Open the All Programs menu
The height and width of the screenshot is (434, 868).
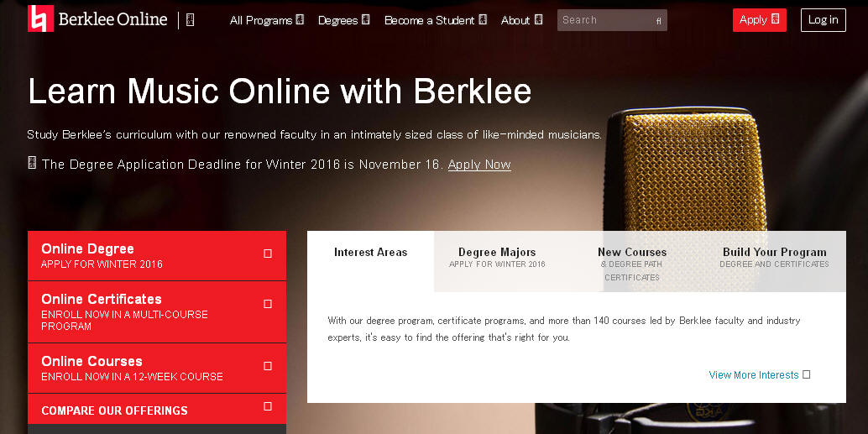(x=267, y=20)
